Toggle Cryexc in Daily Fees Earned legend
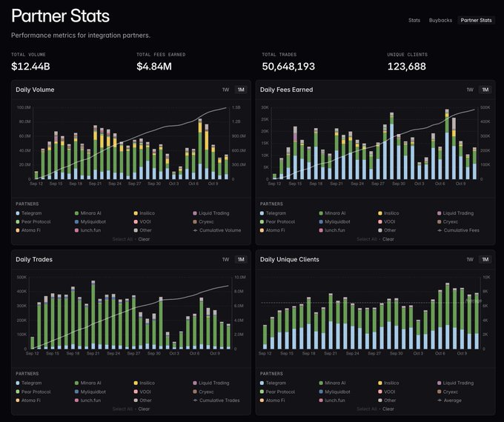The width and height of the screenshot is (504, 422). point(448,222)
